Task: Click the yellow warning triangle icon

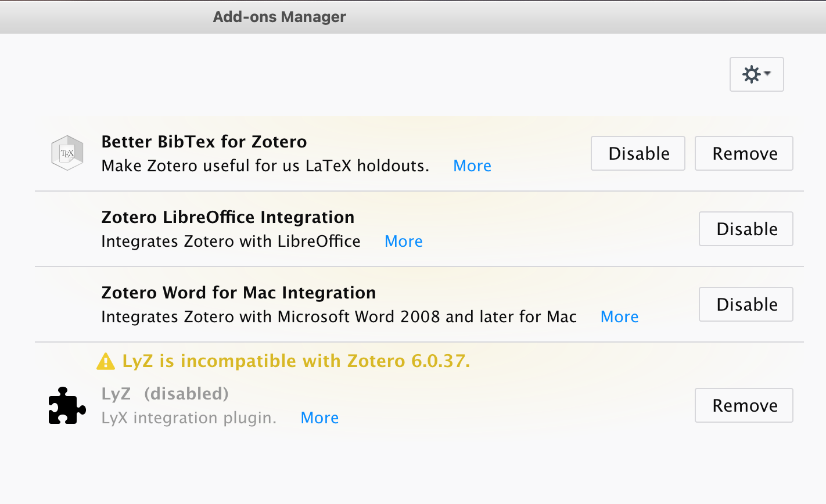Action: pos(106,362)
